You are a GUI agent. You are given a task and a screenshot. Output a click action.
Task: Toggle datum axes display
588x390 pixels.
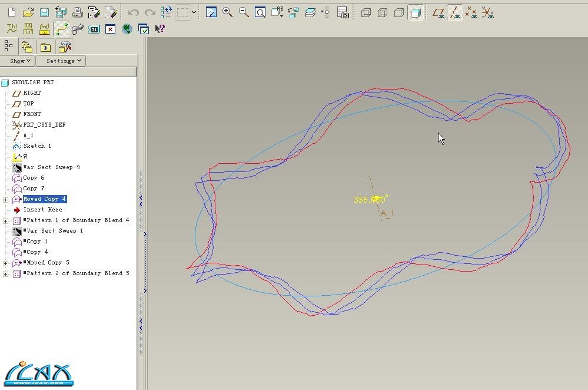coord(454,12)
